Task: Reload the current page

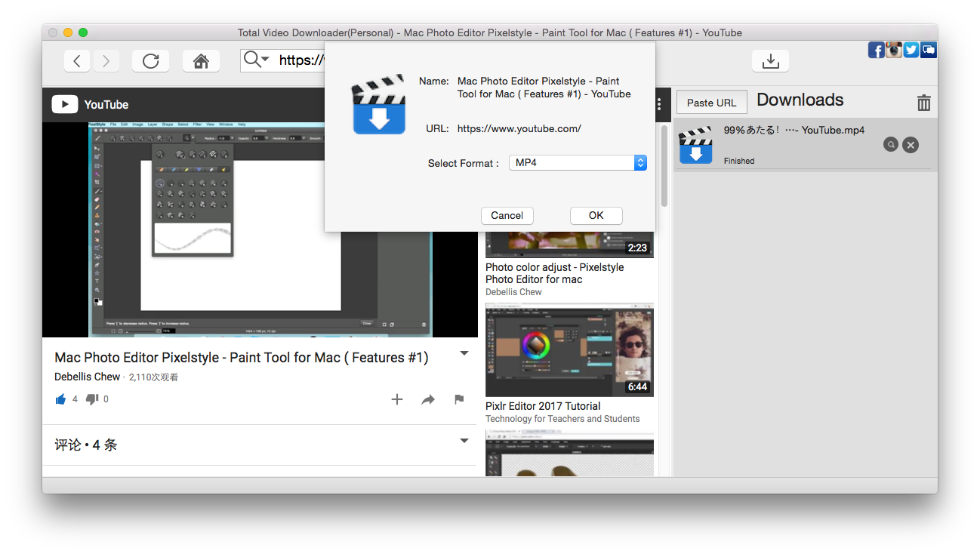Action: [150, 61]
